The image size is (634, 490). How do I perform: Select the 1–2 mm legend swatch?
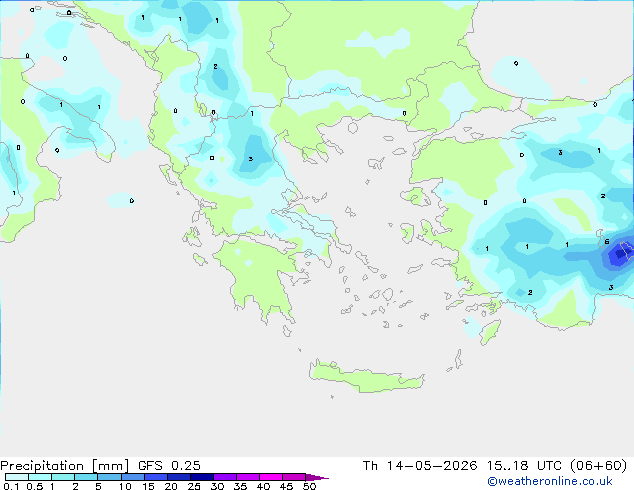[63, 477]
